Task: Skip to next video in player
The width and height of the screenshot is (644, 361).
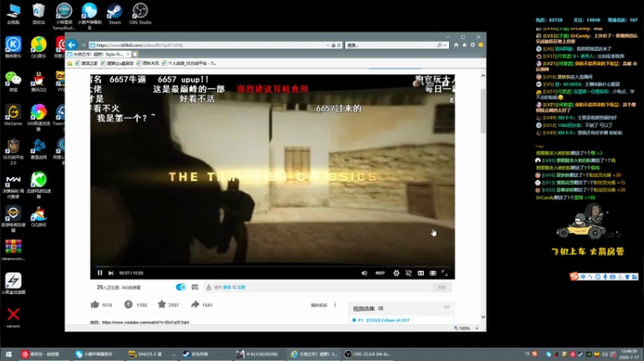Action: click(x=111, y=273)
